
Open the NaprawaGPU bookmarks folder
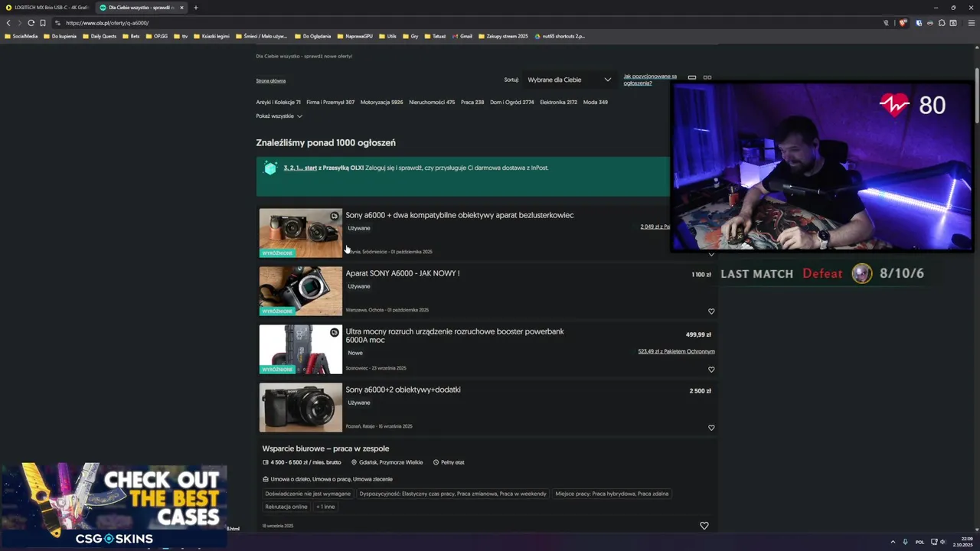tap(354, 36)
